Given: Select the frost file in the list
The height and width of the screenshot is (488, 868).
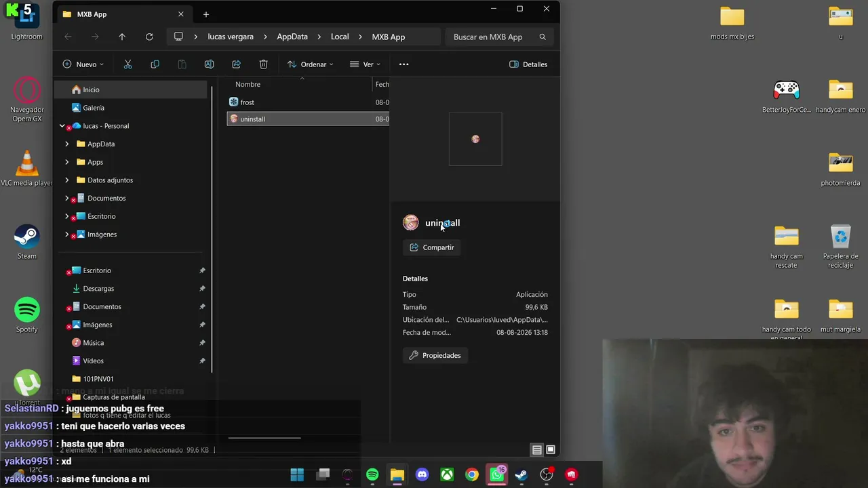Looking at the screenshot, I should pos(308,102).
